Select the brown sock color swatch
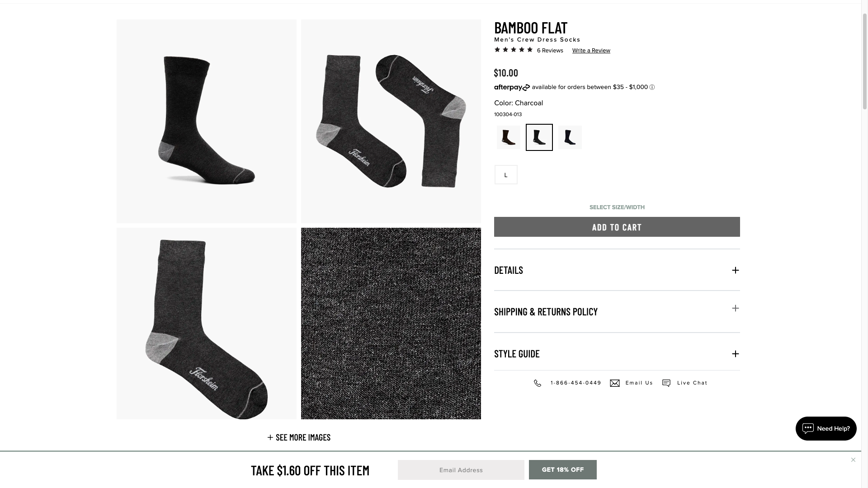This screenshot has width=868, height=488. tap(509, 137)
